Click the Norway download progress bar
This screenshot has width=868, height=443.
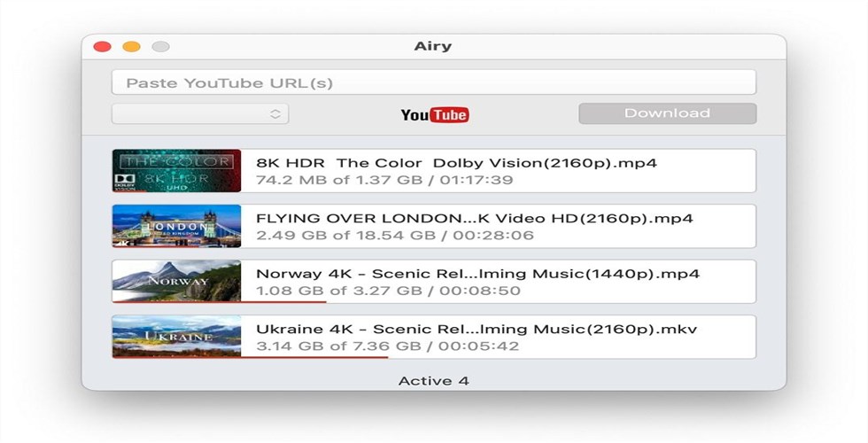tap(220, 302)
